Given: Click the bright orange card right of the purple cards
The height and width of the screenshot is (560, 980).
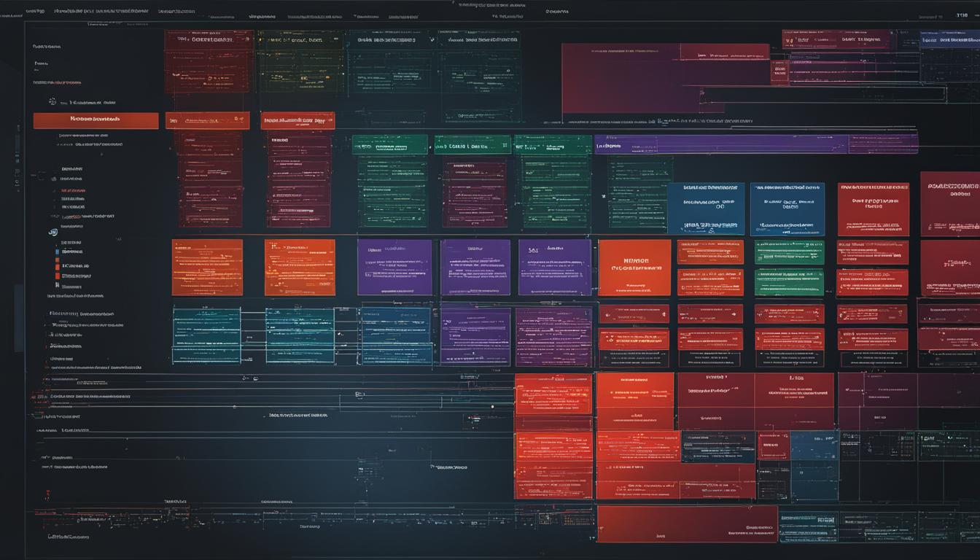Looking at the screenshot, I should pyautogui.click(x=634, y=267).
